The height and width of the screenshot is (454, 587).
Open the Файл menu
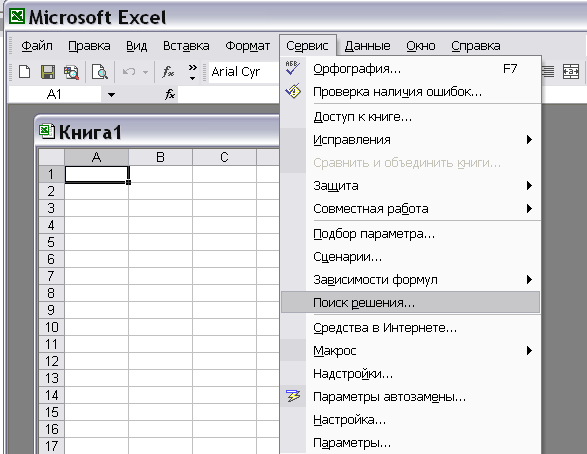pyautogui.click(x=37, y=46)
